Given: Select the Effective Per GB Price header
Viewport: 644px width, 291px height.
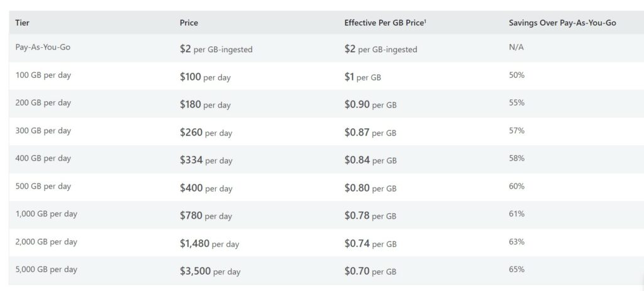Looking at the screenshot, I should coord(385,23).
